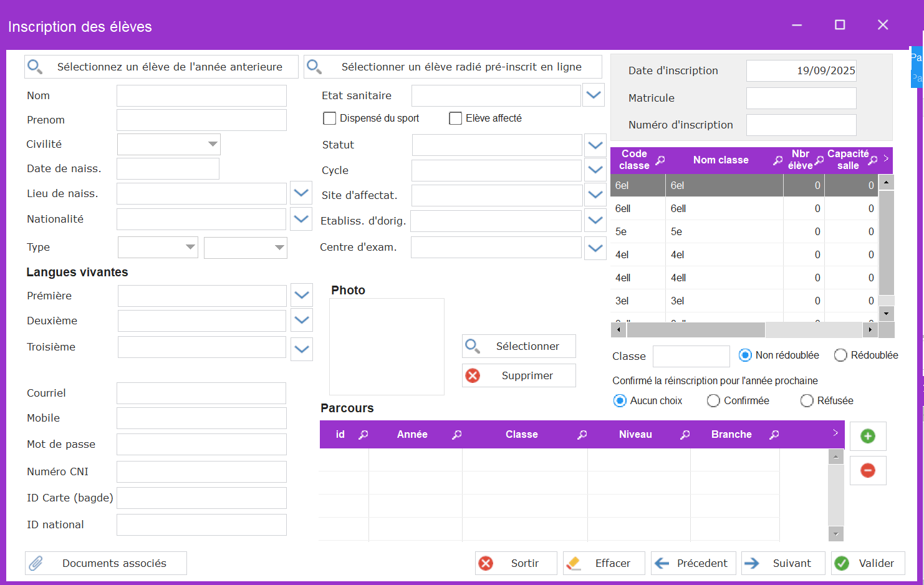Viewport: 924px width, 585px height.
Task: Click the paperclip Documents associés icon
Action: coord(36,563)
